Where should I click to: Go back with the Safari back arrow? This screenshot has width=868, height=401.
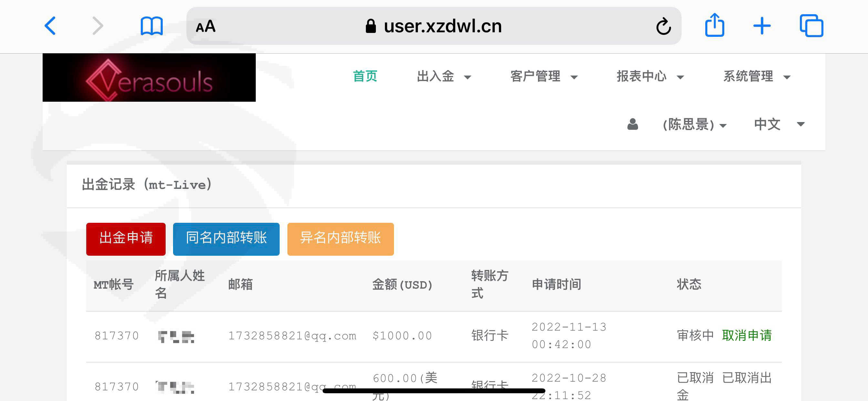click(x=50, y=26)
